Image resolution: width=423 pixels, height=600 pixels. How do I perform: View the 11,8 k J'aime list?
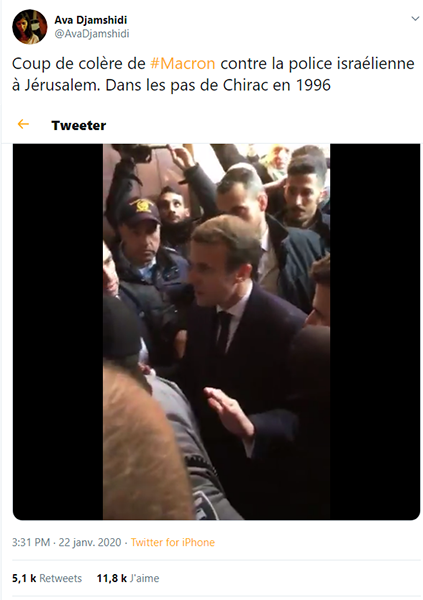click(x=128, y=578)
